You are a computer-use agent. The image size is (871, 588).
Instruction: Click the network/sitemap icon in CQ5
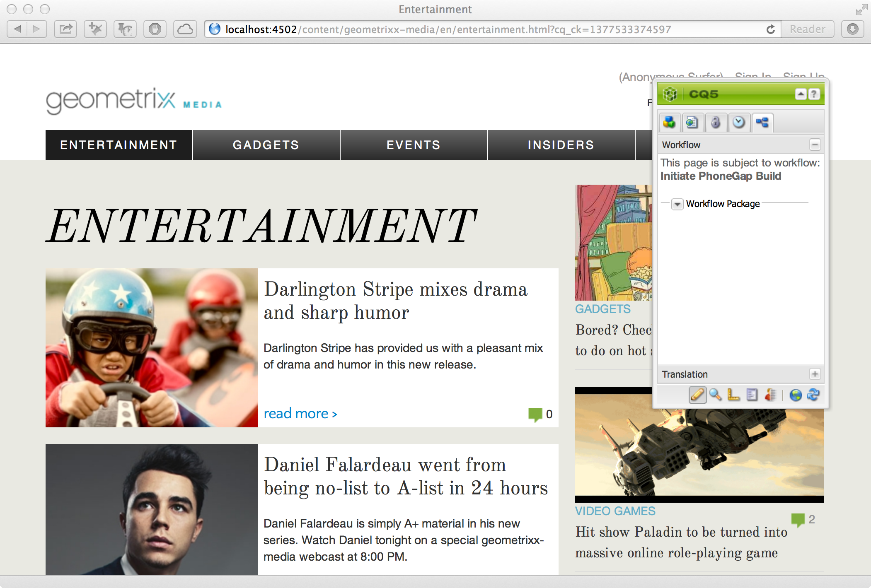[x=761, y=122]
